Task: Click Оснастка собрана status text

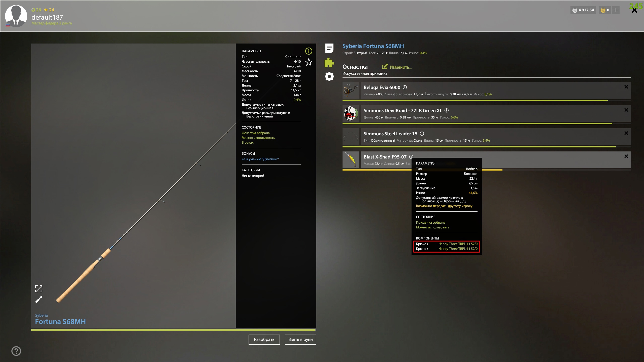Action: point(256,133)
